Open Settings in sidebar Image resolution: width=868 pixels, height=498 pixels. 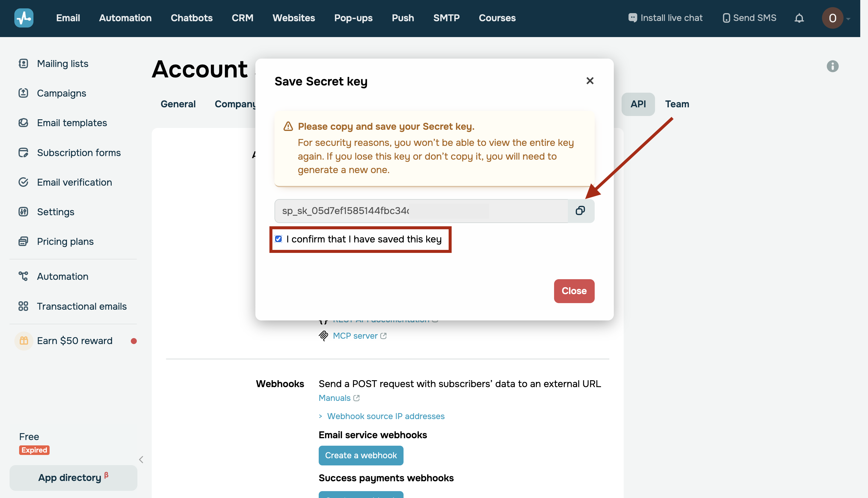coord(55,212)
